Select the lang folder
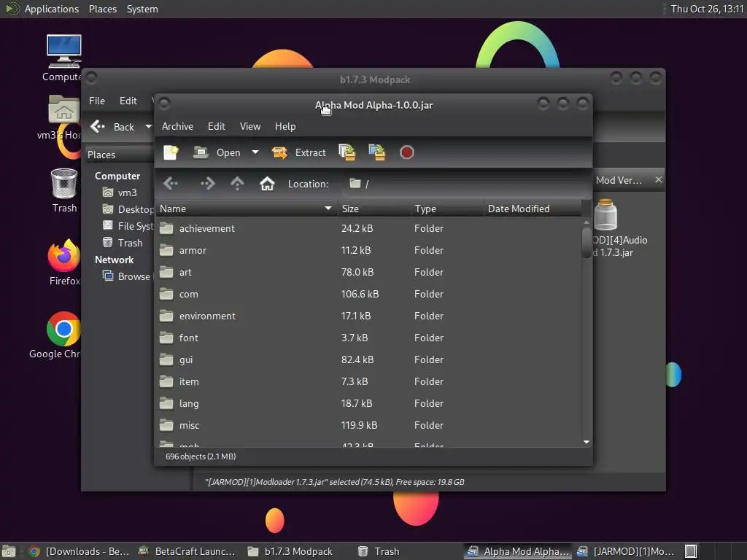Viewport: 747px width, 560px height. (x=368, y=404)
